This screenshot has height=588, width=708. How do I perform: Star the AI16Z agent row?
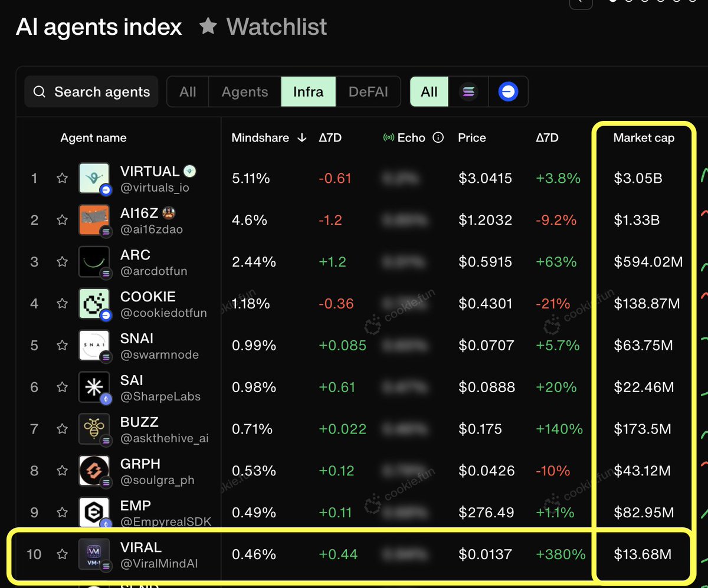coord(62,220)
